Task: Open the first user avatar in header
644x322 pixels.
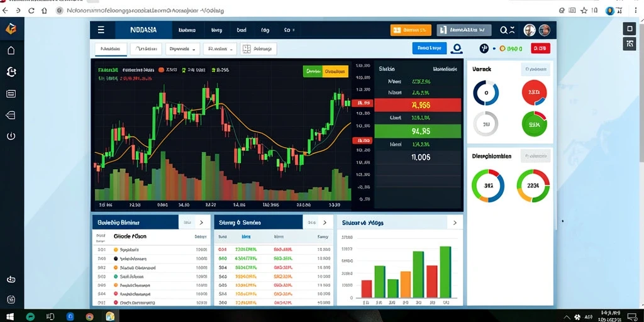Action: point(530,30)
